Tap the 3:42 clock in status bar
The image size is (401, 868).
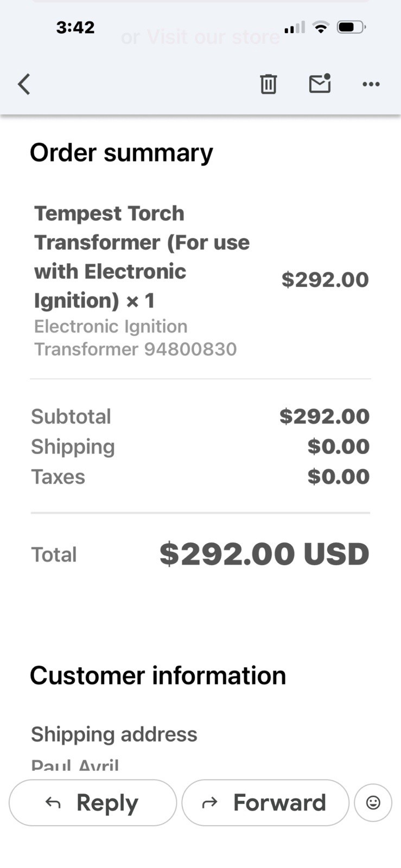click(x=75, y=27)
